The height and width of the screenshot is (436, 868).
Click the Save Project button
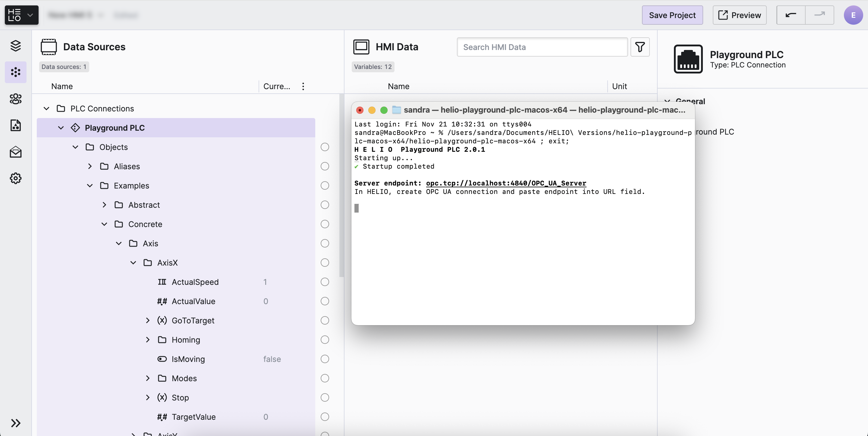pos(672,15)
